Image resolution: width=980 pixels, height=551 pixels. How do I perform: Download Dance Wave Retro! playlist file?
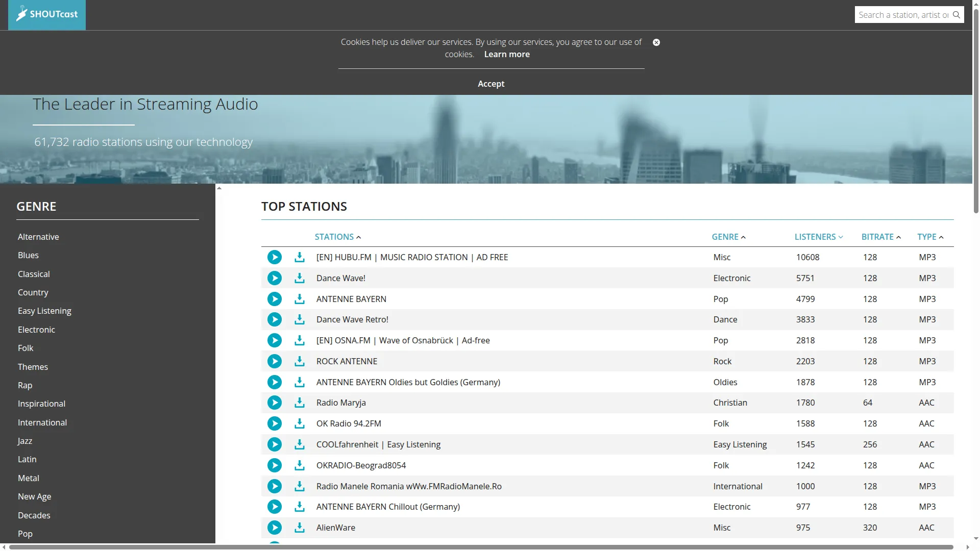(x=300, y=319)
